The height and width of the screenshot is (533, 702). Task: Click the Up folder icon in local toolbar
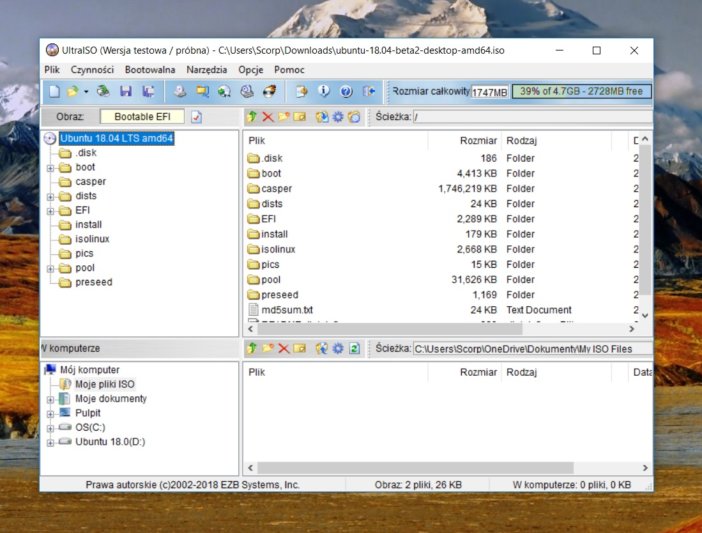[x=252, y=348]
